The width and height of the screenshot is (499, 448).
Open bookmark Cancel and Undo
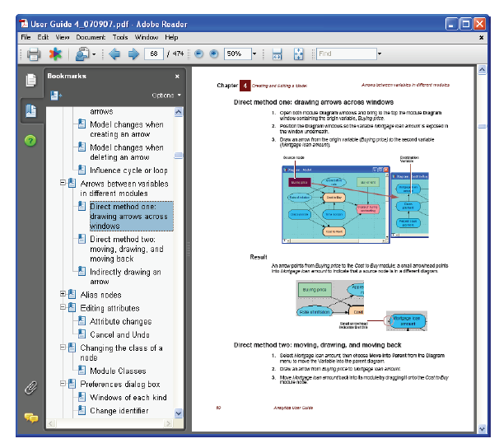(119, 334)
